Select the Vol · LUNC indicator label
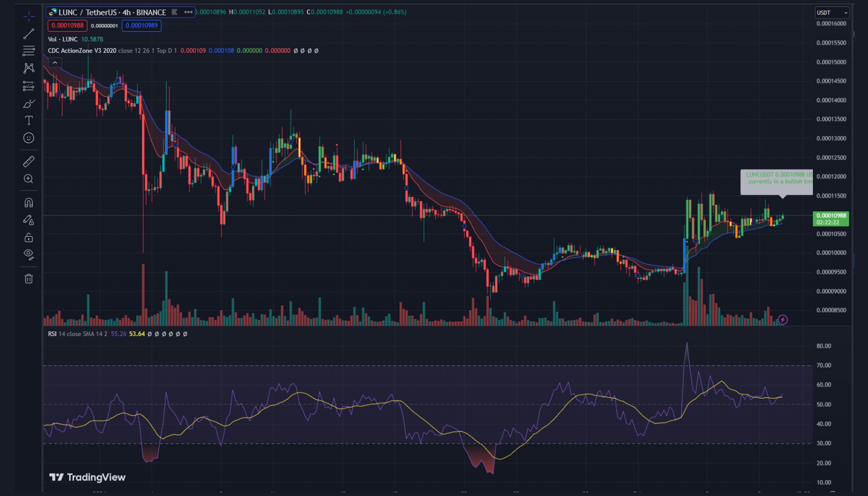The height and width of the screenshot is (496, 868). [63, 39]
